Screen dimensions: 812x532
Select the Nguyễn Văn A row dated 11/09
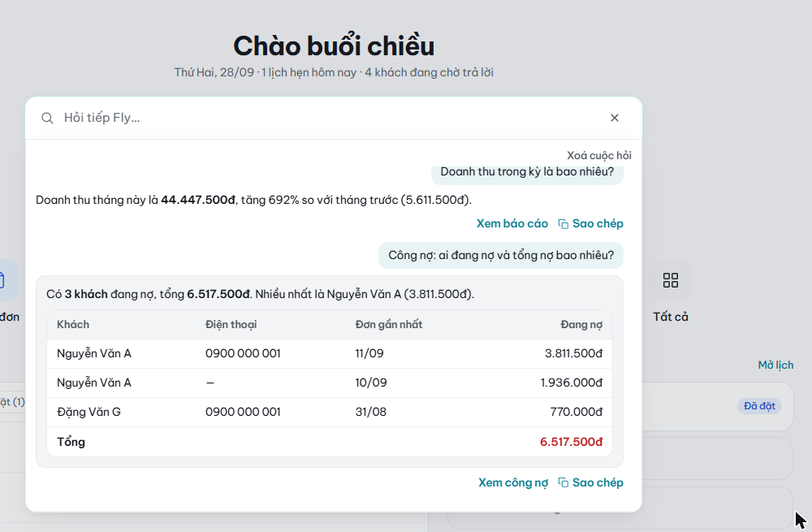pyautogui.click(x=330, y=354)
